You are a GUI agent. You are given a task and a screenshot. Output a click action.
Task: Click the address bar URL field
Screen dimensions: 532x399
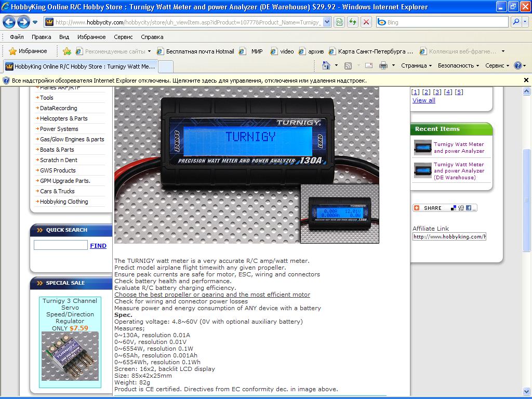pos(187,22)
